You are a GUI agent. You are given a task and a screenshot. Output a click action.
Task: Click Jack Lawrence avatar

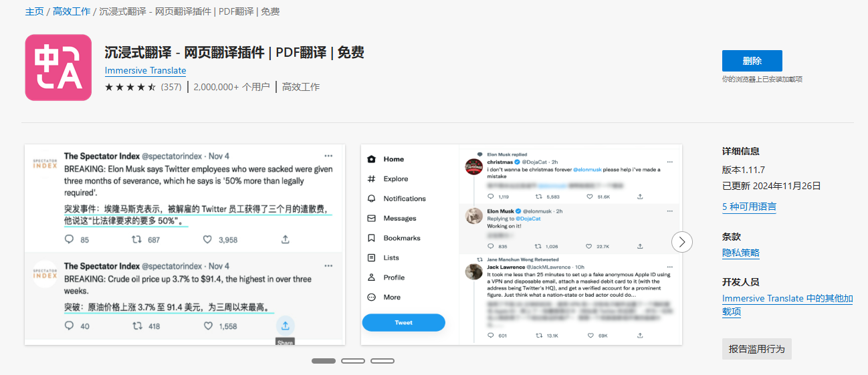coord(474,272)
